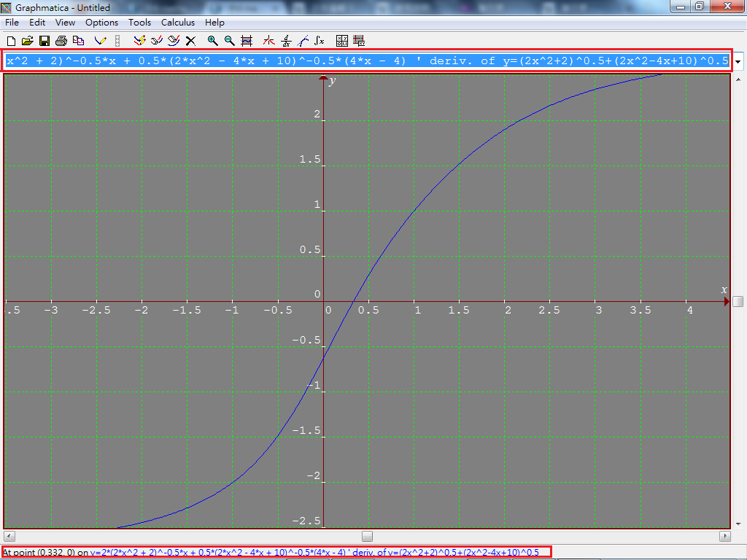Image resolution: width=747 pixels, height=560 pixels.
Task: Click the New blank document icon
Action: click(10, 41)
